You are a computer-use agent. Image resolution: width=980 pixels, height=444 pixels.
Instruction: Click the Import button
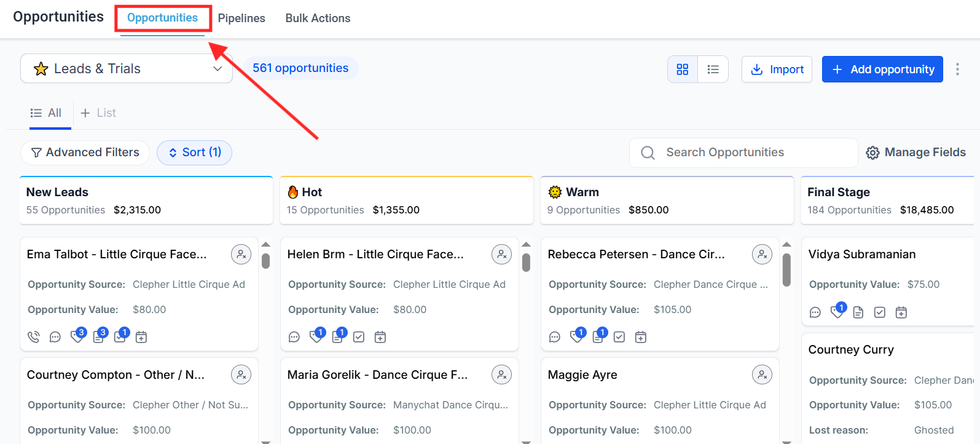777,69
